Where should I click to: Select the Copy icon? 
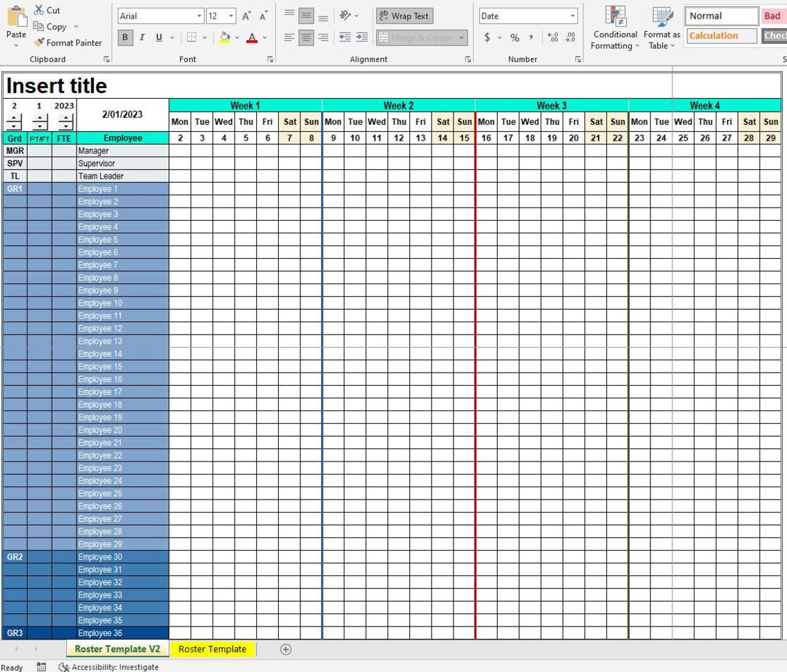40,26
